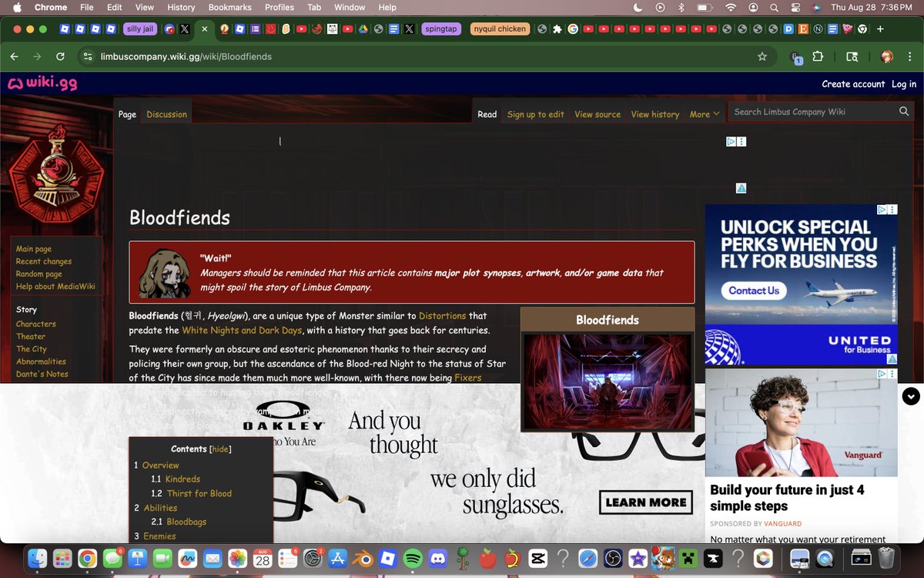Open FaceTime from the dock
Image resolution: width=924 pixels, height=578 pixels.
coord(162,557)
